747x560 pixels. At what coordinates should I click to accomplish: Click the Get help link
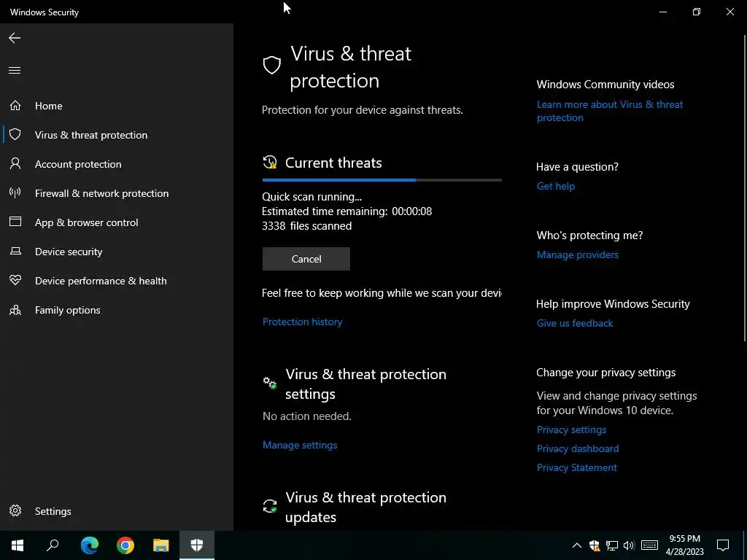(x=556, y=186)
